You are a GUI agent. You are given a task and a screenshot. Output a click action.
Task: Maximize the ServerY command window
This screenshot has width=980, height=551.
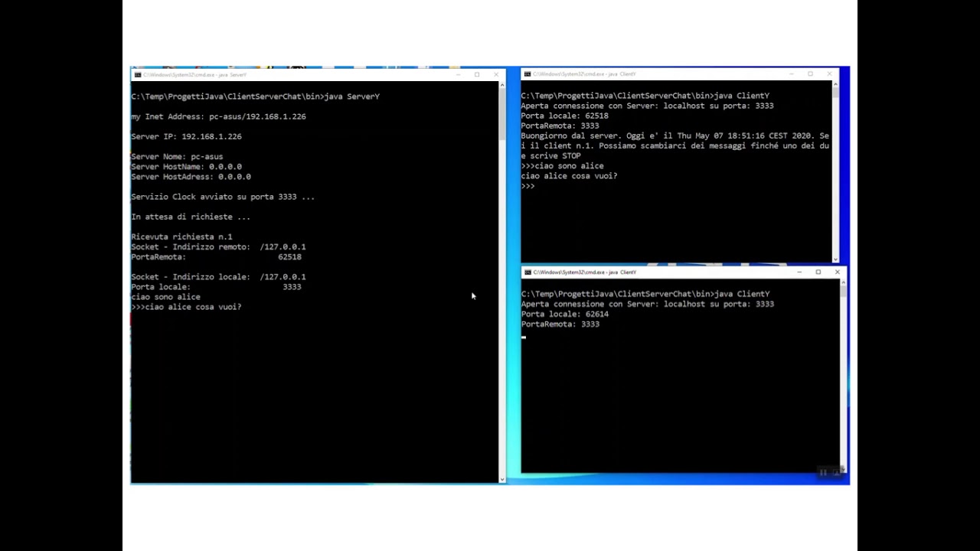click(477, 75)
